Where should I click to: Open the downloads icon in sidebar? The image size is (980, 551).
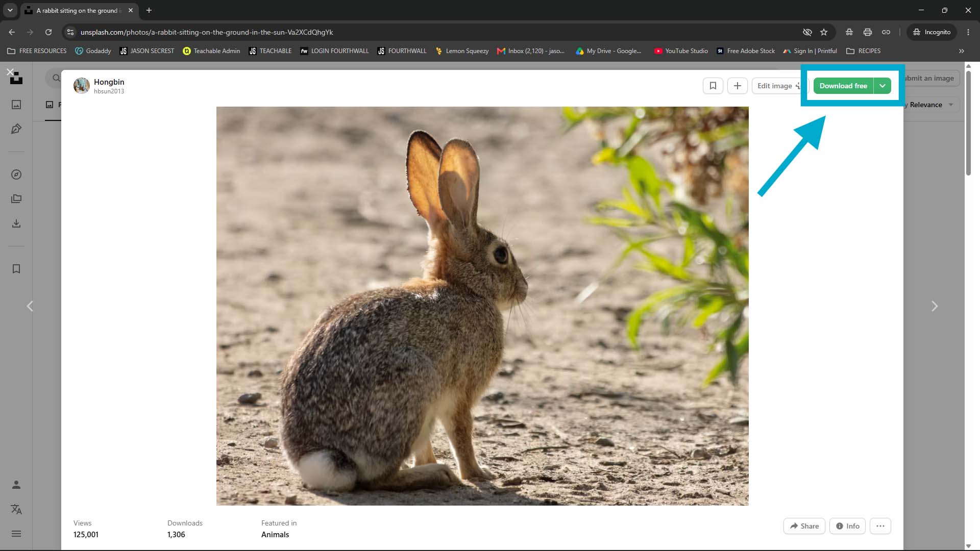tap(16, 223)
